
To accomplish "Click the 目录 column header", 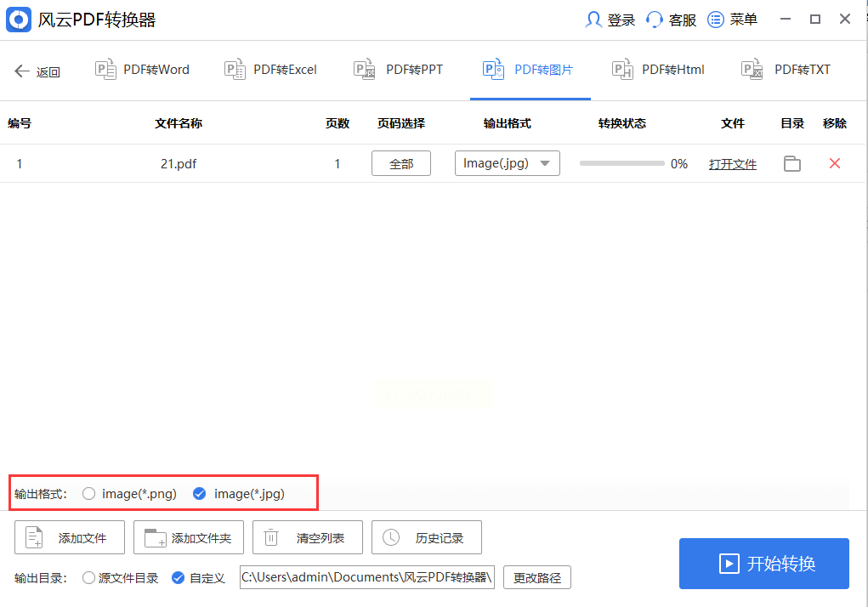I will tap(792, 123).
